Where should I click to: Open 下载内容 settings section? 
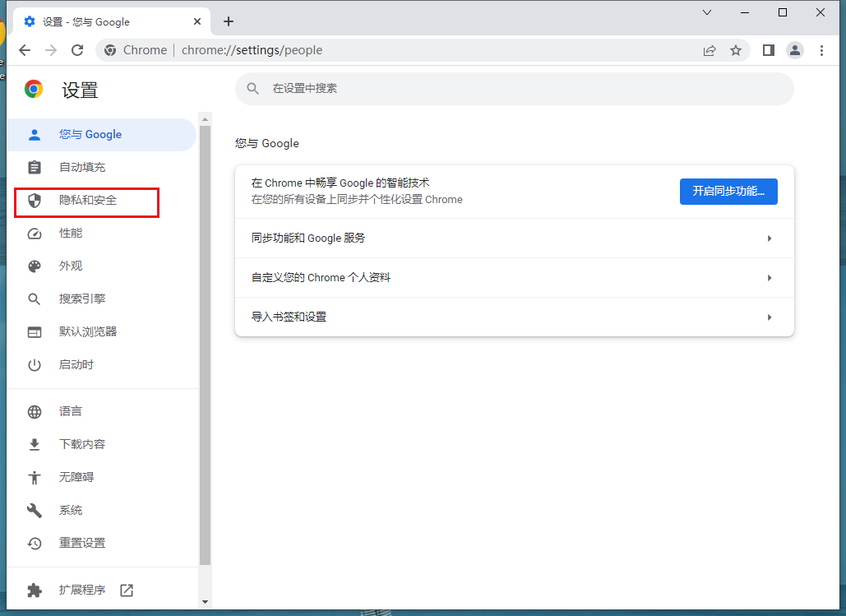(x=101, y=444)
